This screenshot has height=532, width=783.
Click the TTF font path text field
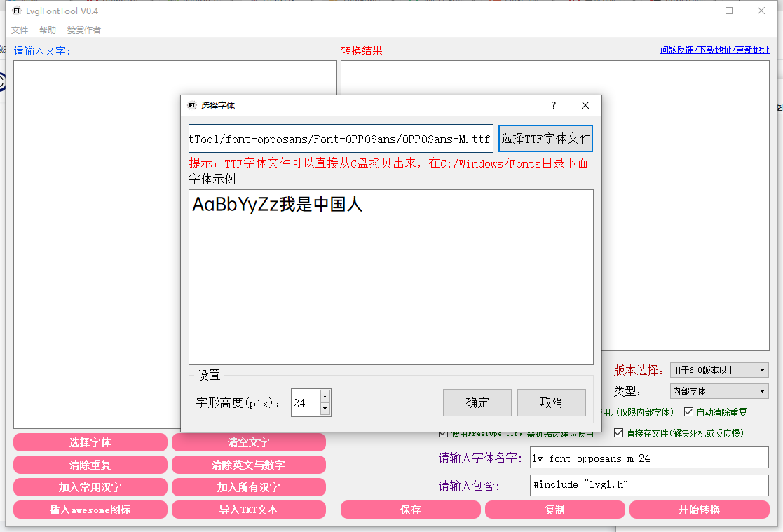[x=341, y=139]
